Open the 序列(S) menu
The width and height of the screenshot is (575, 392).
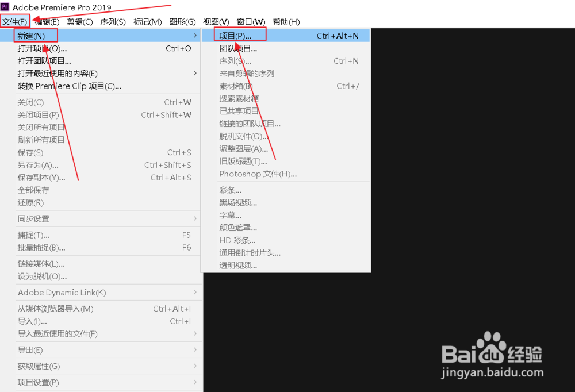click(x=113, y=22)
